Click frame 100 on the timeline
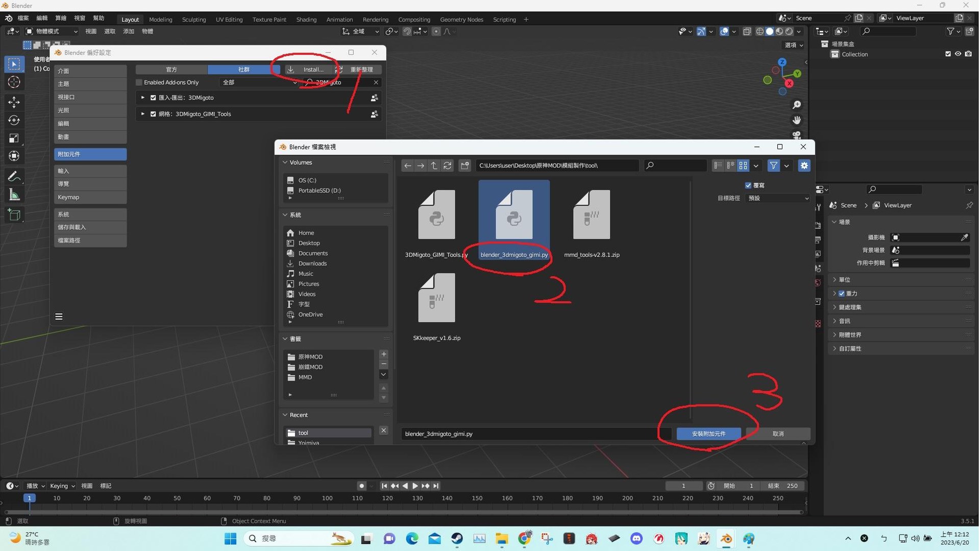 [x=327, y=498]
